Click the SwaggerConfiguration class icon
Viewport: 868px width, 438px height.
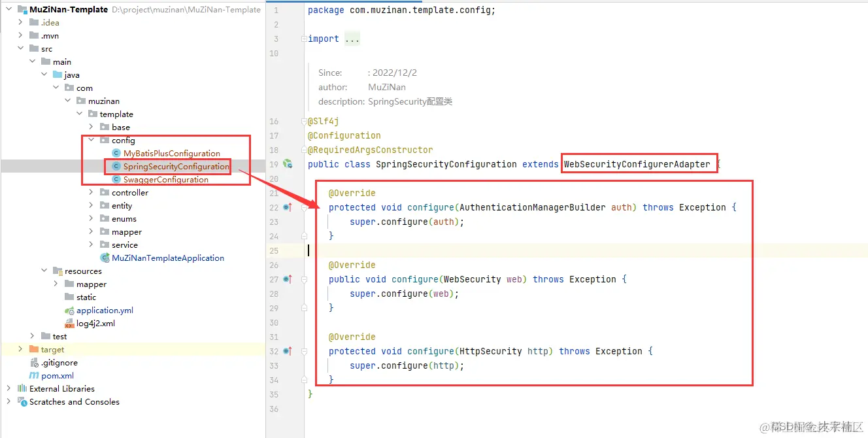pos(116,180)
